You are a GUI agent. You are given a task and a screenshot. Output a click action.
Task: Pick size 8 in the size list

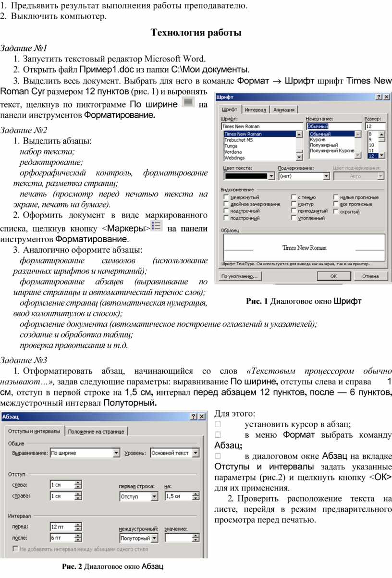373,134
